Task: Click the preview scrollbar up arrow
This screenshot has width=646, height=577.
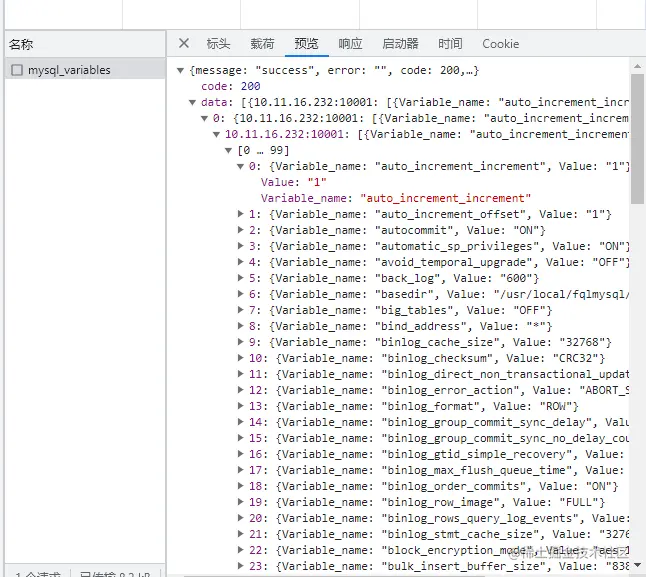Action: (x=637, y=66)
